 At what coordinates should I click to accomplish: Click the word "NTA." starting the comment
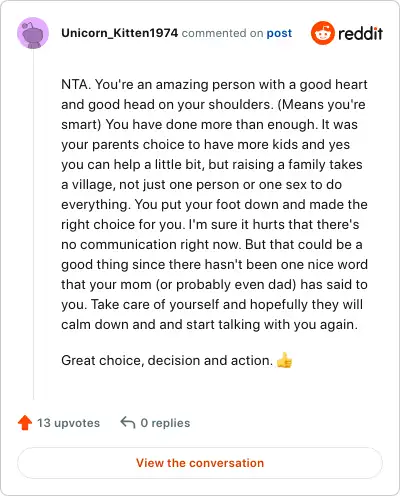tap(76, 84)
